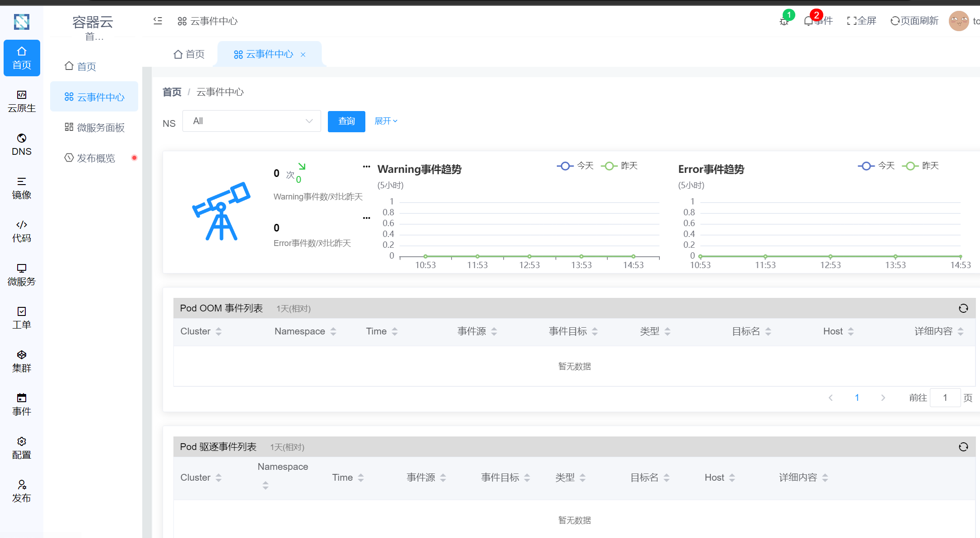Sort Pod OOM table by Namespace
Image resolution: width=980 pixels, height=538 pixels.
(x=333, y=331)
